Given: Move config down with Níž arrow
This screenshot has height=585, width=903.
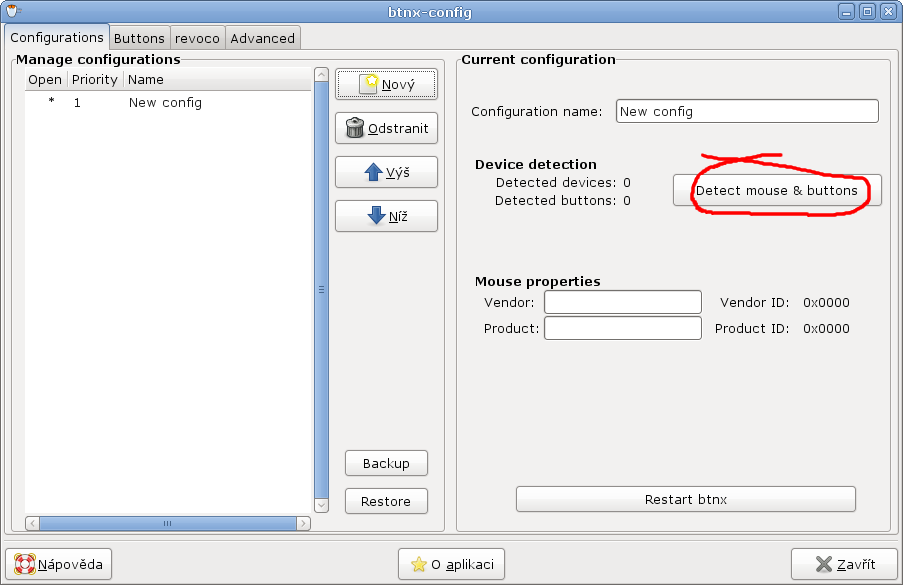Looking at the screenshot, I should click(386, 216).
